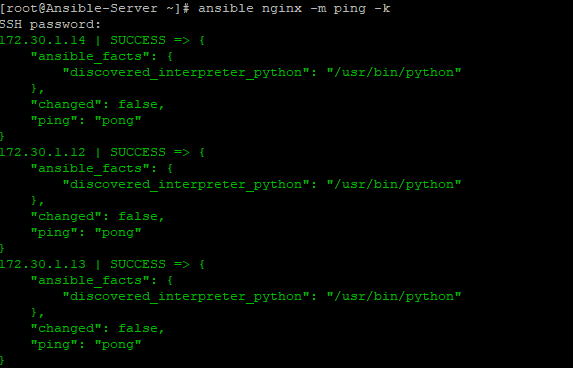Click the root@Ansible-Server shell prompt
The image size is (573, 368).
(x=95, y=8)
